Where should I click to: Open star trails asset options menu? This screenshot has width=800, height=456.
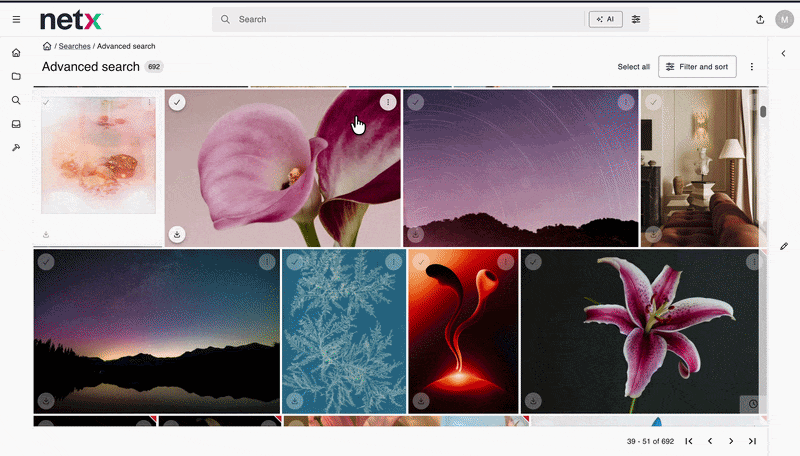(626, 103)
